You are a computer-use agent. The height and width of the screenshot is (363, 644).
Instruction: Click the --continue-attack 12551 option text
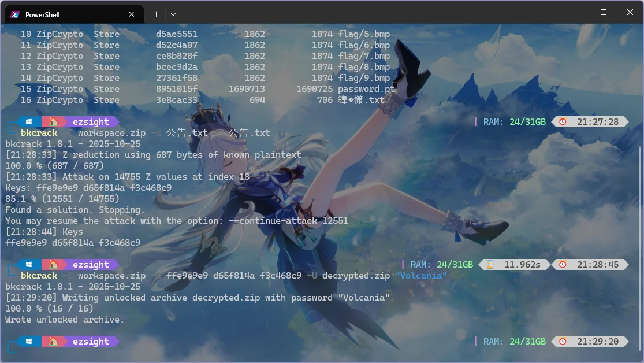point(299,221)
